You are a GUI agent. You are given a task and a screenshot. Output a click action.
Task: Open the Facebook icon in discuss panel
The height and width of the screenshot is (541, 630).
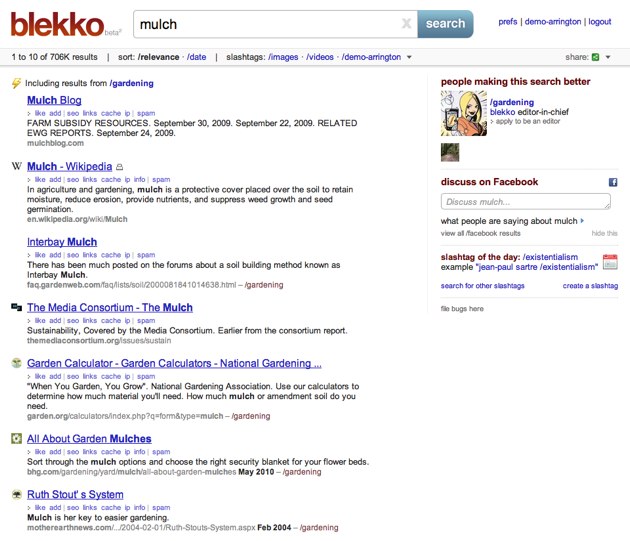613,182
